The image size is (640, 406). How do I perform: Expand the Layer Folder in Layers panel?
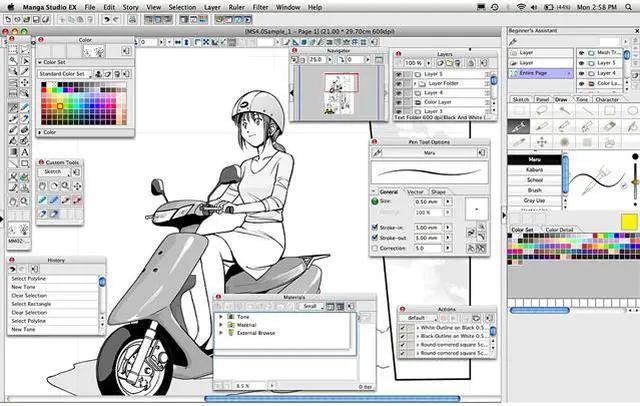point(415,84)
